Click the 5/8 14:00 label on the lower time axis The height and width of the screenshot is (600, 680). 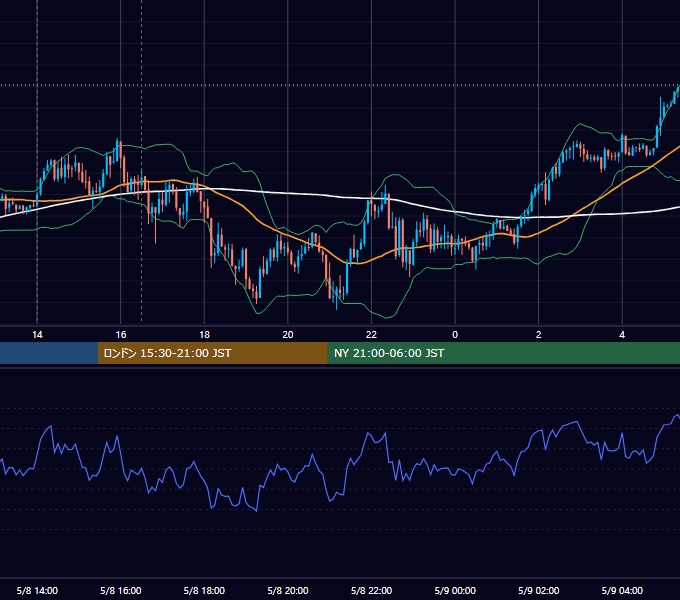point(37,590)
